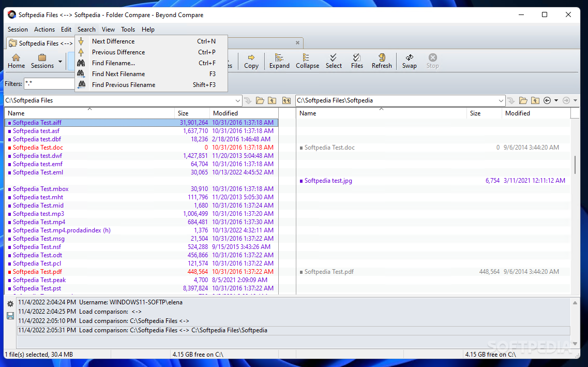Viewport: 588px width, 367px height.
Task: Click left pane browse for folder icon
Action: [x=260, y=100]
